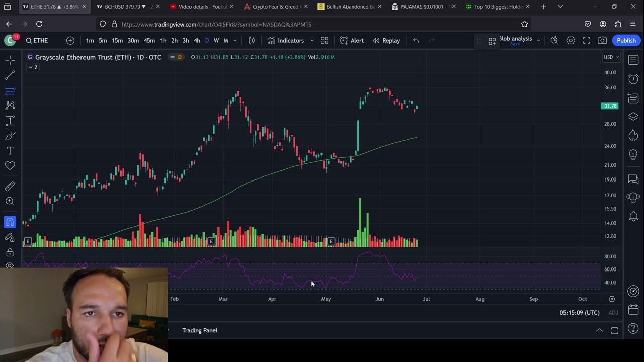Add symbol to compare with plus icon

(x=70, y=40)
